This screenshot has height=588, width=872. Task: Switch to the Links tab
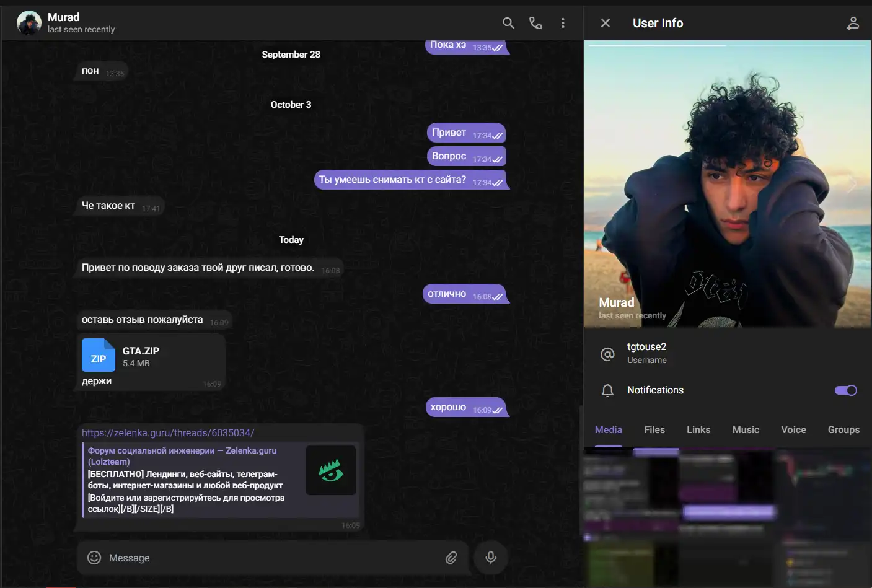pyautogui.click(x=698, y=430)
